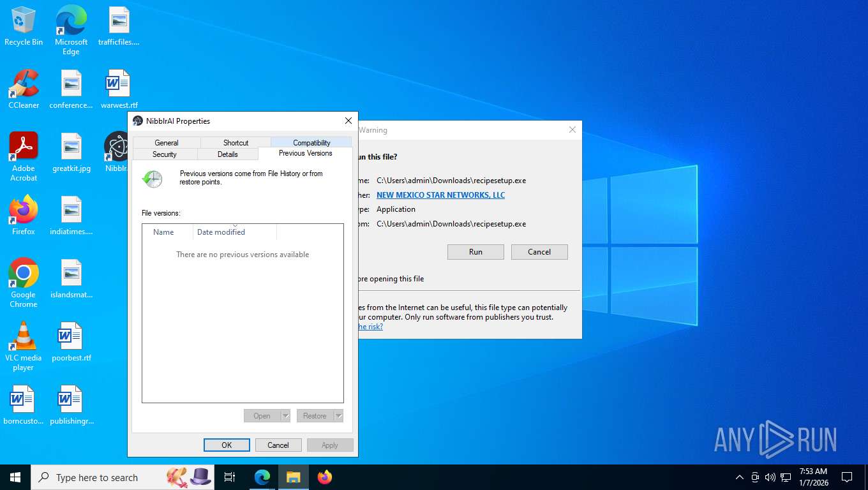Image resolution: width=868 pixels, height=490 pixels.
Task: Open NEW MEXICO STAR NETWORKS, LLC publisher link
Action: point(440,195)
